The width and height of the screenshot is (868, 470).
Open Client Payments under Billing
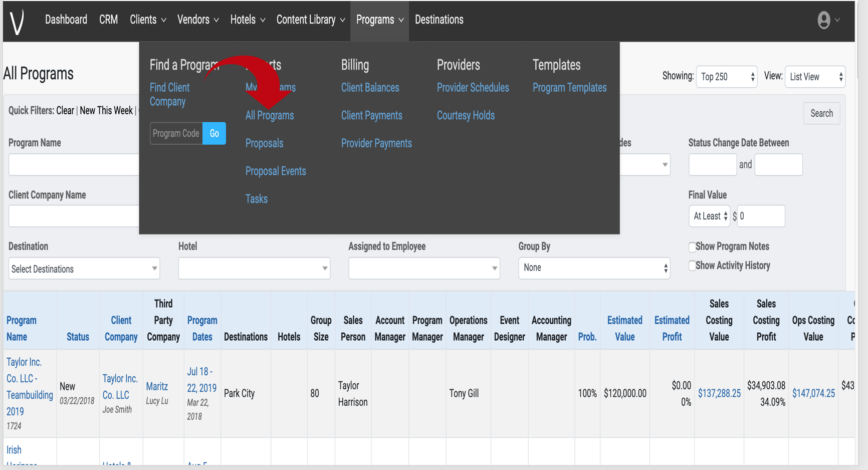point(372,115)
